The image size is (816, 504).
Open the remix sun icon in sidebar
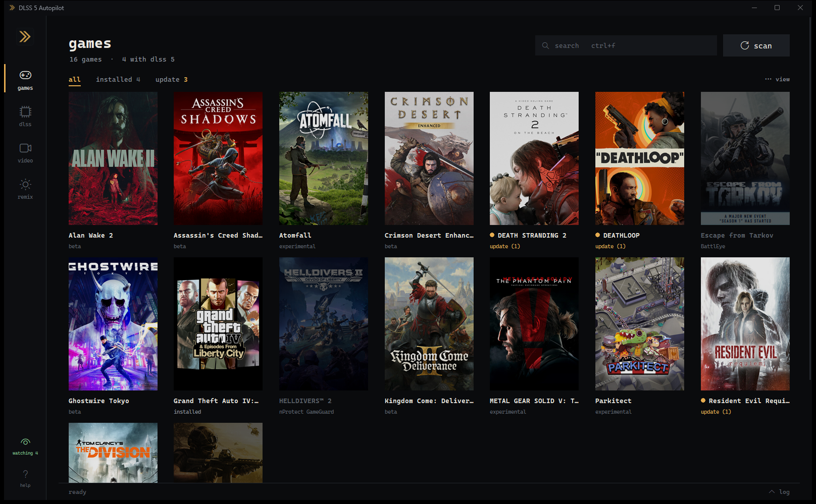point(25,184)
